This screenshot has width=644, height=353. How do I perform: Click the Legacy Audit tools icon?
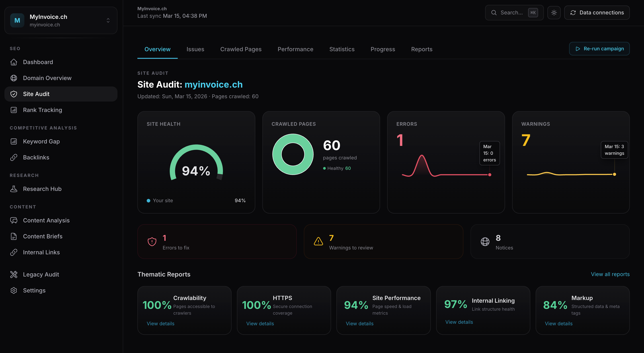pos(14,275)
